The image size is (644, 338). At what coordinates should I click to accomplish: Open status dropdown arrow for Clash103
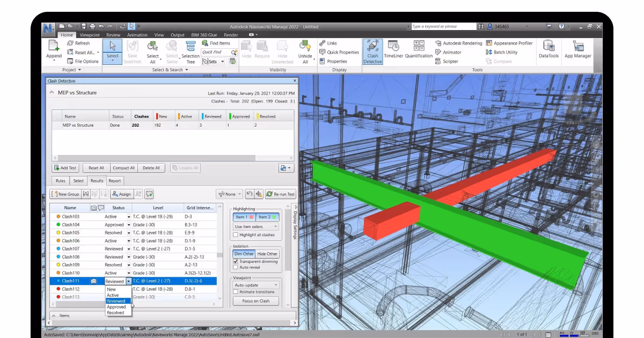[129, 217]
